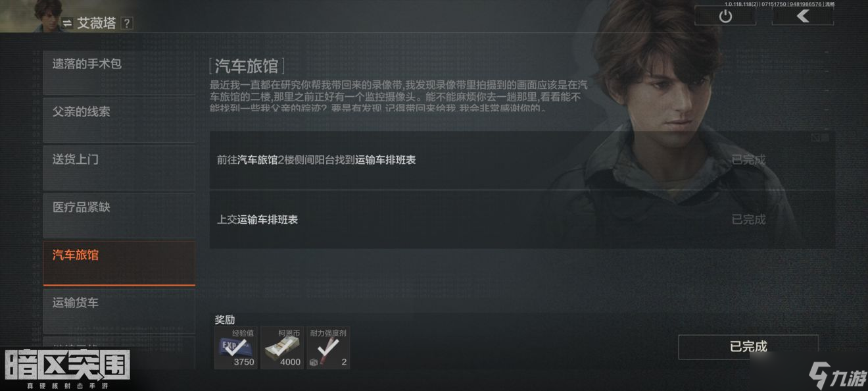Click the back arrow button
This screenshot has width=868, height=391.
tap(802, 16)
